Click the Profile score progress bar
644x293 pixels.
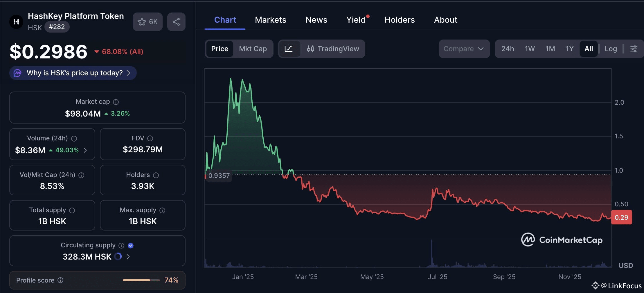pyautogui.click(x=141, y=280)
